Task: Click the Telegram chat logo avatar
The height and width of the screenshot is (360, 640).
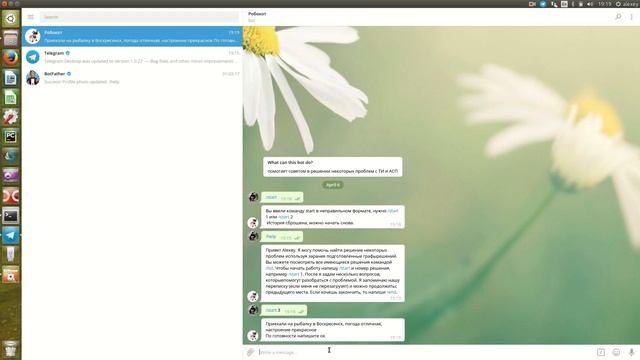Action: 33,57
